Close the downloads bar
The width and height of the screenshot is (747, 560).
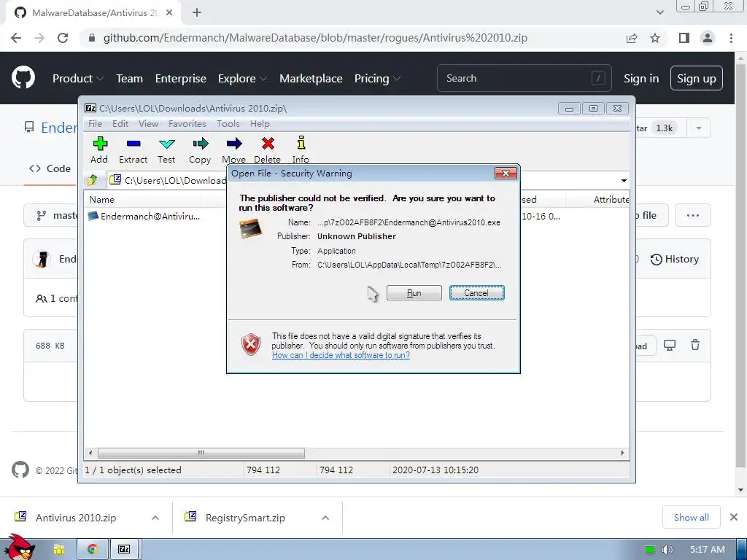734,517
